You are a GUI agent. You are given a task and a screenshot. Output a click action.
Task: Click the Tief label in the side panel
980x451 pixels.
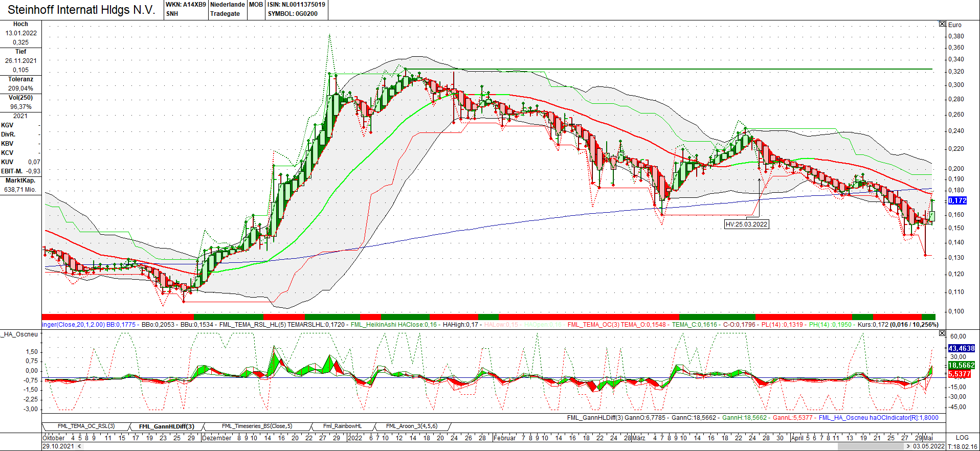pyautogui.click(x=20, y=52)
